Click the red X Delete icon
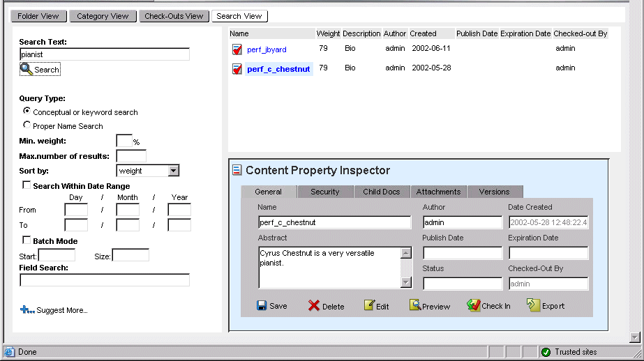 (314, 306)
